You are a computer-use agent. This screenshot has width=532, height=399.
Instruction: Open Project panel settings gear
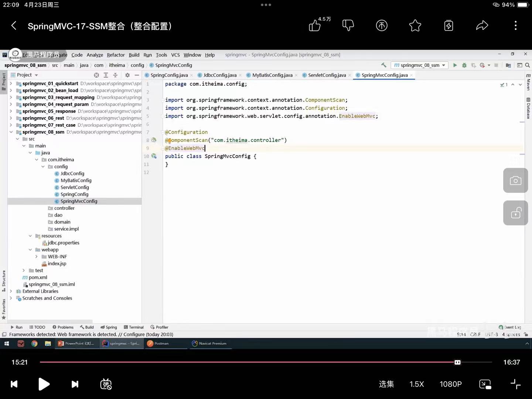pyautogui.click(x=127, y=75)
